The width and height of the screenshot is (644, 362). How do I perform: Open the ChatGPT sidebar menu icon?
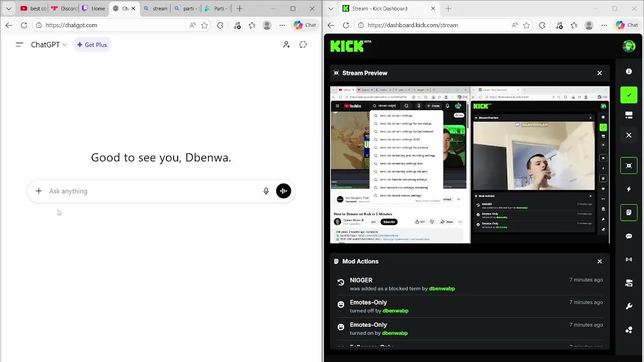(19, 45)
